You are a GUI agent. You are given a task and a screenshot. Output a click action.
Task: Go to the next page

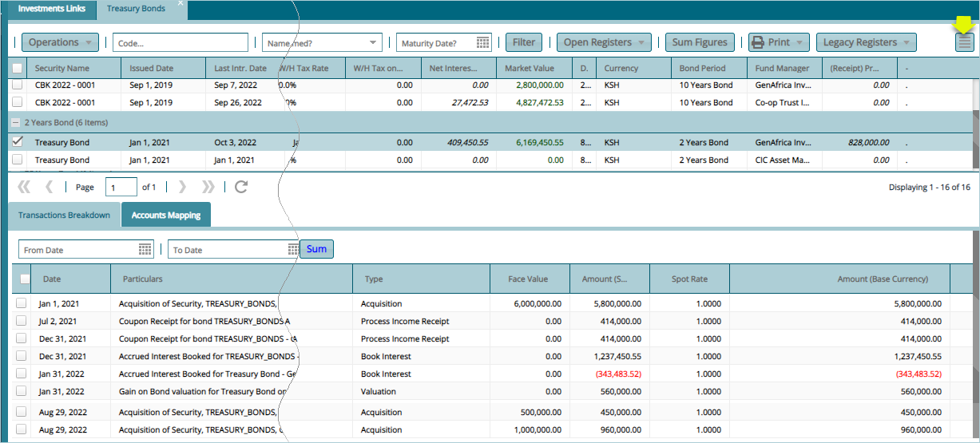tap(182, 187)
